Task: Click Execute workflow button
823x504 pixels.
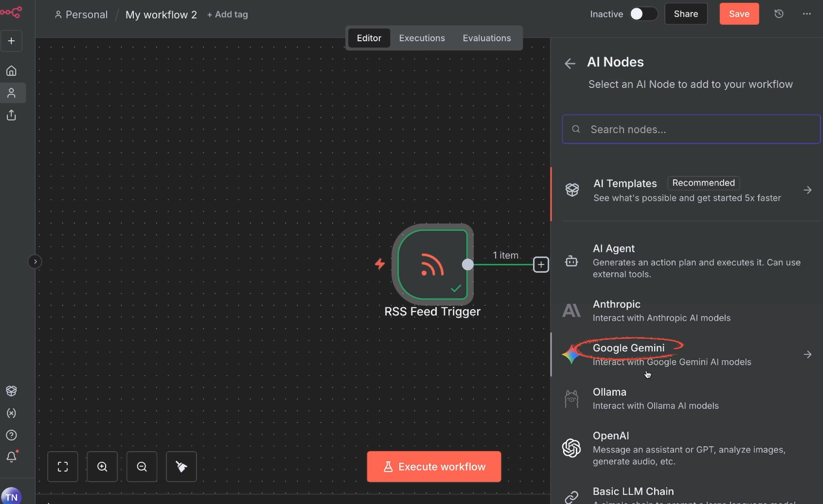Action: [x=434, y=466]
